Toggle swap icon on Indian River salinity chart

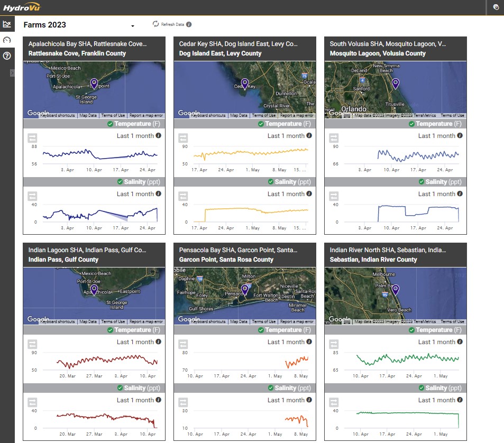click(x=334, y=402)
